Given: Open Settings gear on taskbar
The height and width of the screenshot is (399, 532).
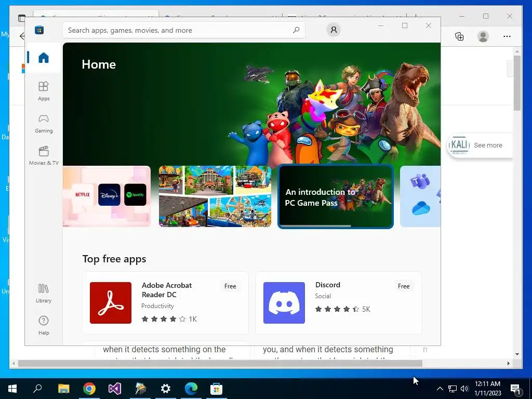Looking at the screenshot, I should click(165, 389).
